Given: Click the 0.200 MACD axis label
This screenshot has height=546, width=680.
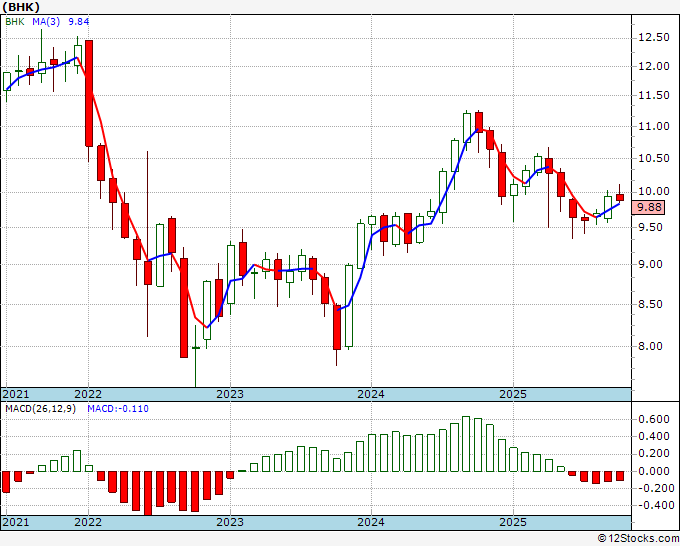Looking at the screenshot, I should 656,454.
